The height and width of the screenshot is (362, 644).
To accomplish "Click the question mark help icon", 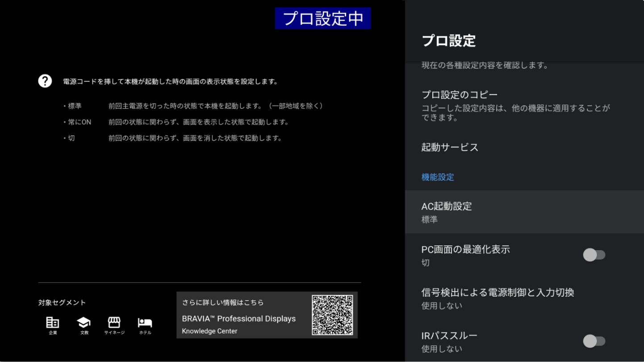I will tap(45, 81).
